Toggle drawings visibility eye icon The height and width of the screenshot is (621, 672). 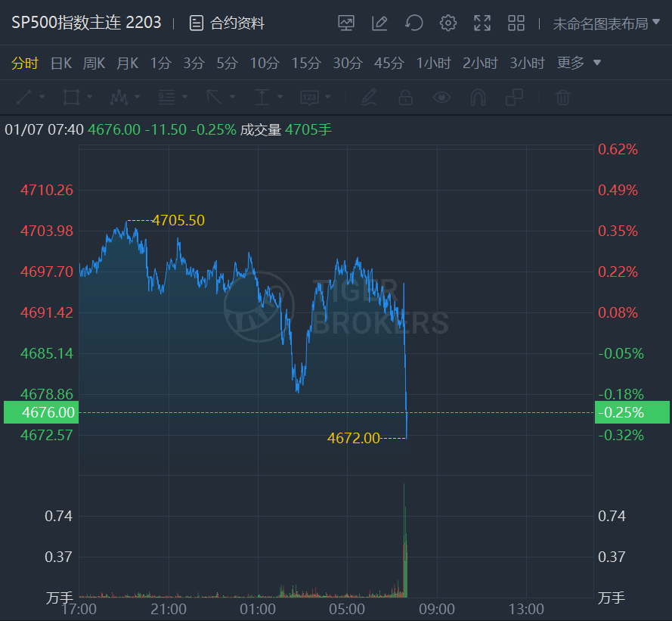click(x=441, y=98)
